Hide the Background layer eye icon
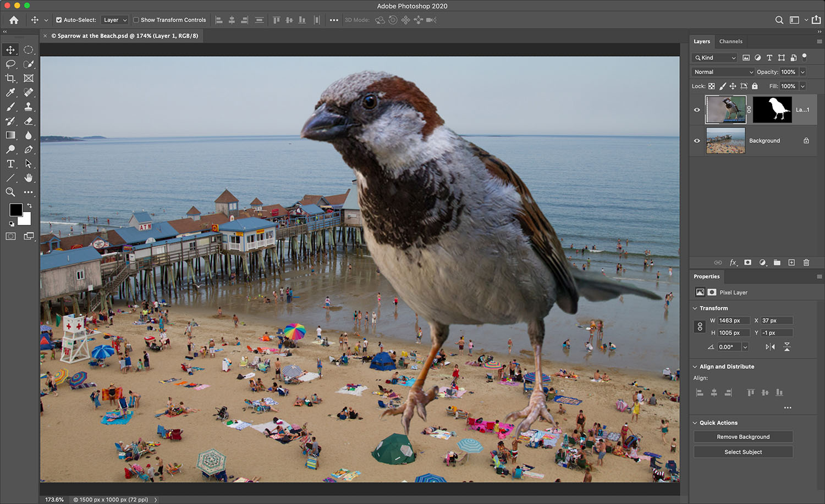Screen dimensions: 825x504 point(697,141)
